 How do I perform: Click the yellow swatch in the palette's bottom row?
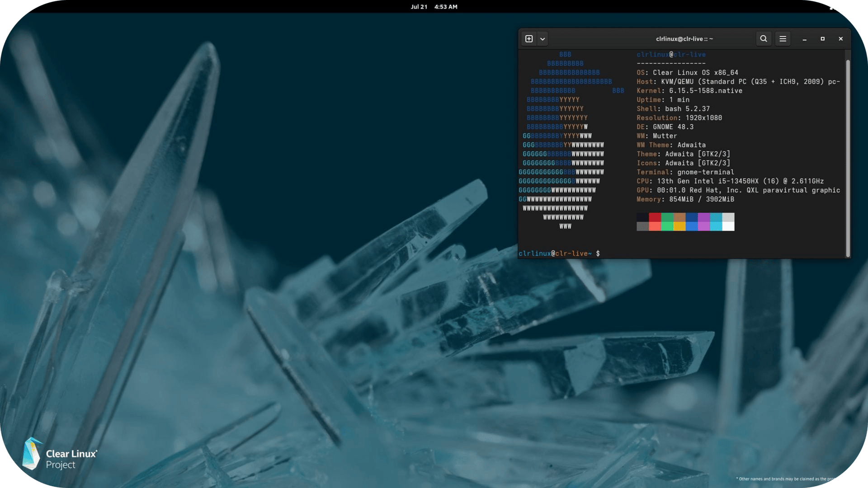pyautogui.click(x=679, y=226)
